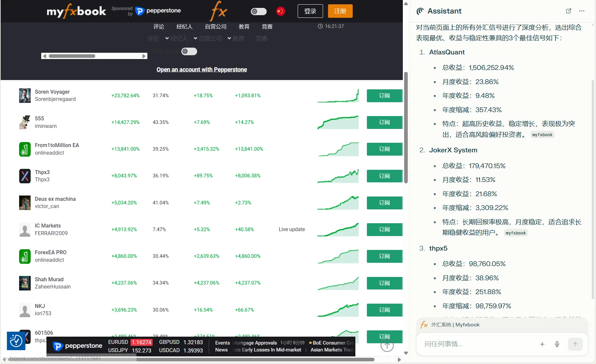This screenshot has width=596, height=364.
Task: Open Assistant in a new window
Action: coord(568,11)
